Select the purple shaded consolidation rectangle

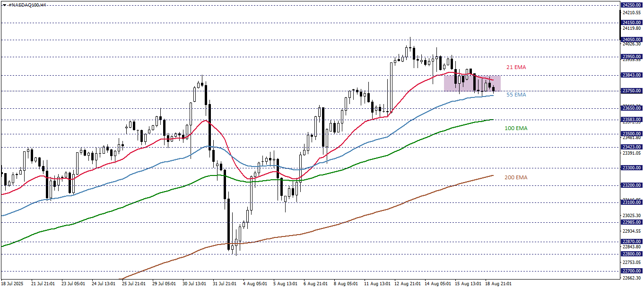[472, 83]
